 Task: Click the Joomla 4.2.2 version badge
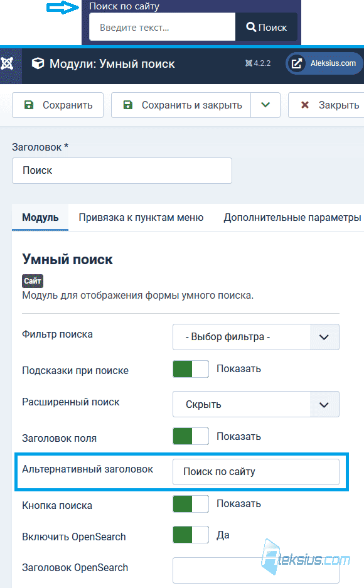click(258, 63)
